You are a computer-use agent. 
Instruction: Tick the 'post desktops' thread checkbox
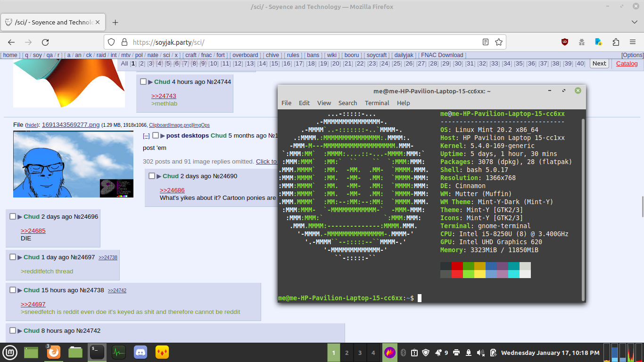click(156, 135)
